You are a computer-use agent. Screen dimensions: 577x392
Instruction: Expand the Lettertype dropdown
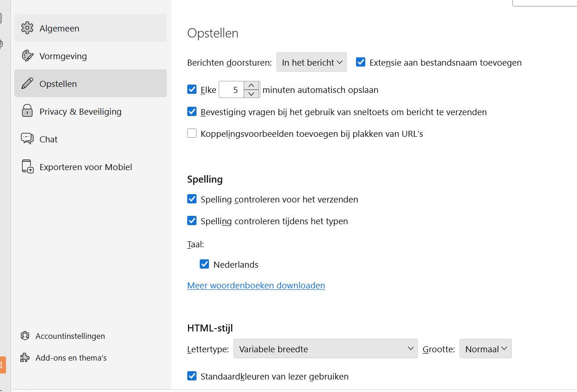coord(325,349)
